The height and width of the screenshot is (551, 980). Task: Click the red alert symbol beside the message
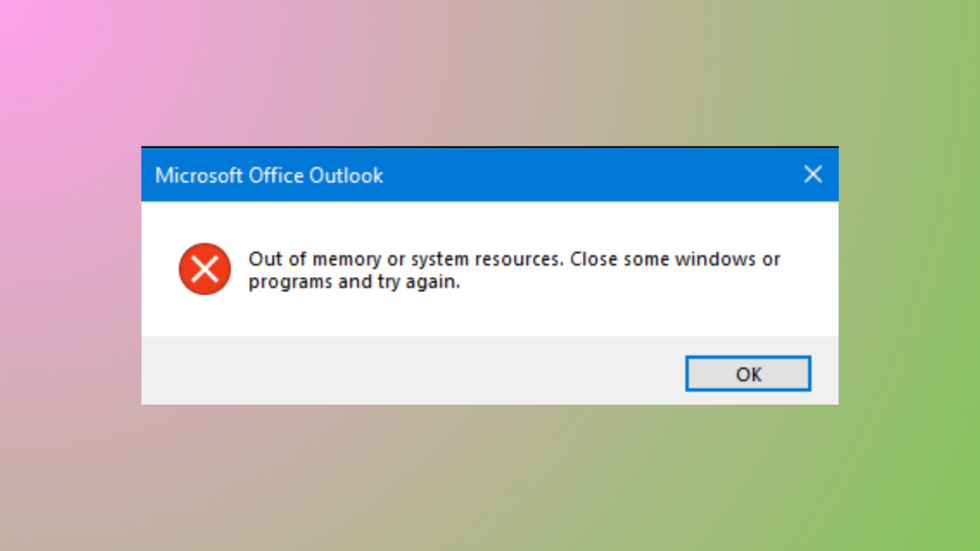tap(204, 269)
